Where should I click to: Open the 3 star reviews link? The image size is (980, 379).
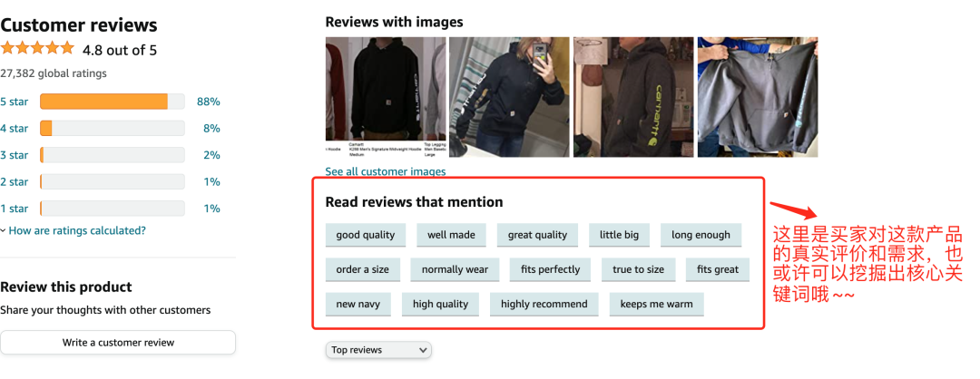click(x=15, y=155)
